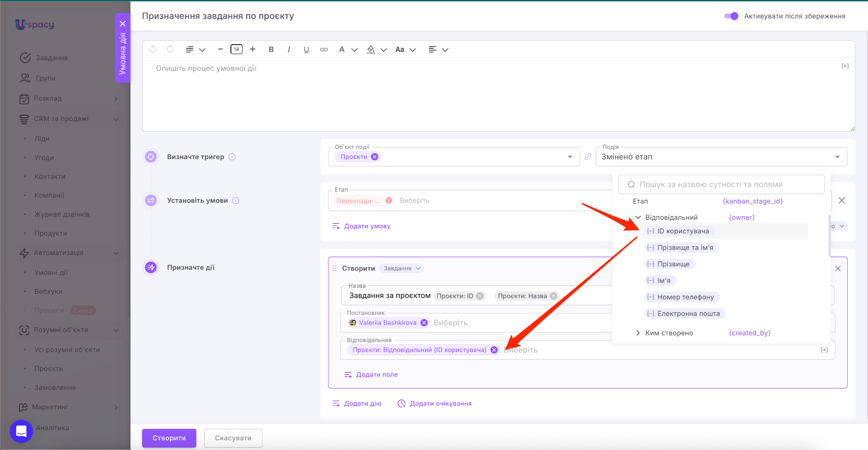Screen dimensions: 868x450
Task: Open the fill color picker in toolbar
Action: tap(371, 50)
